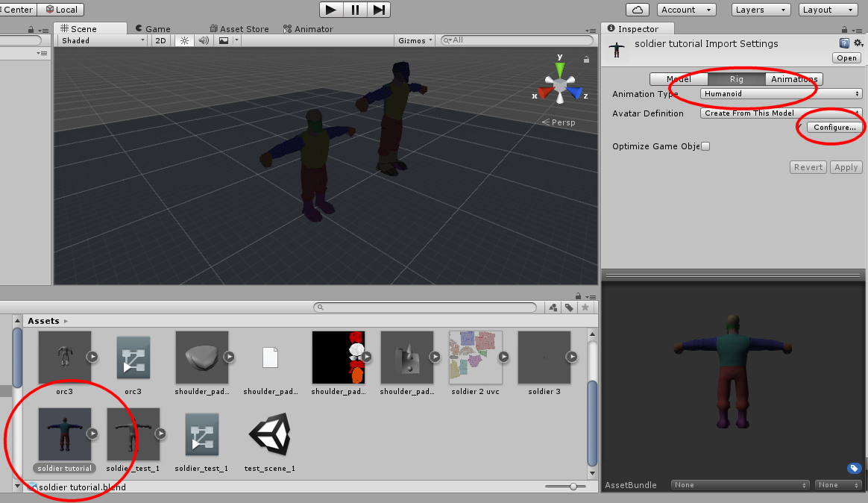Switch to the Animator tab
Viewport: 868px width, 503px height.
pos(308,29)
